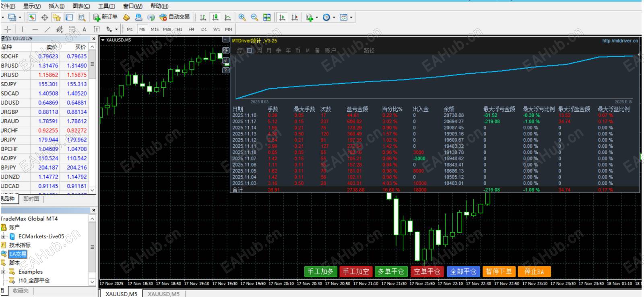This screenshot has width=644, height=297.
Task: Select the crosshair cursor tool
Action: click(x=8, y=29)
